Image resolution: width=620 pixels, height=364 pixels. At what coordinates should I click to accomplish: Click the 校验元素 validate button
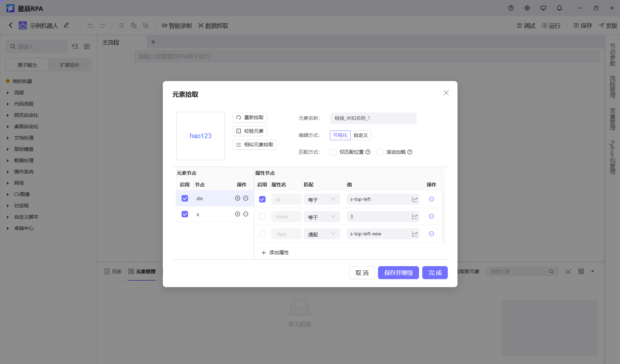[x=250, y=131]
